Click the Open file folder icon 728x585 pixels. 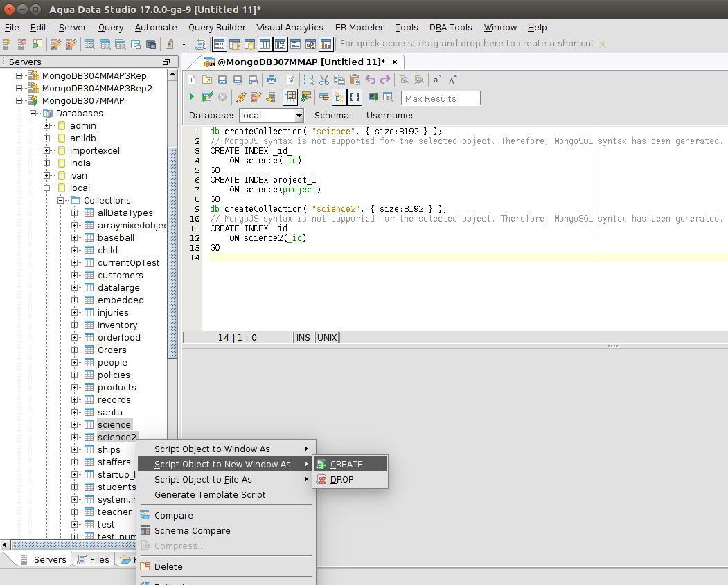pyautogui.click(x=207, y=80)
